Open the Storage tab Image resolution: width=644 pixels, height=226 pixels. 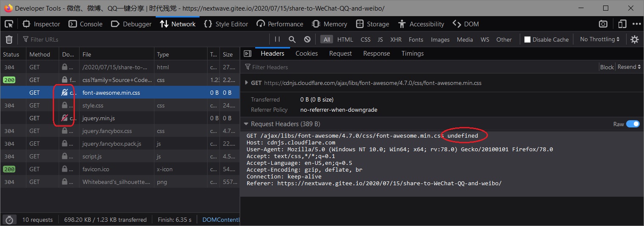[373, 24]
